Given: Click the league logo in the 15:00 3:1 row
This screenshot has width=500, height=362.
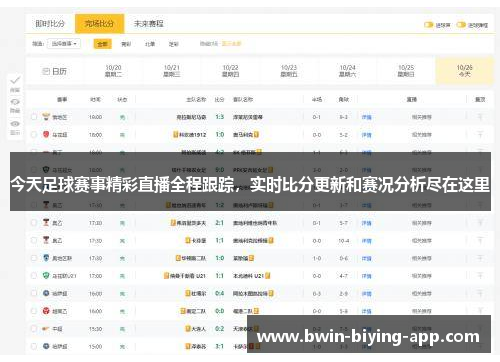Looking at the screenshot, I should [x=46, y=346].
